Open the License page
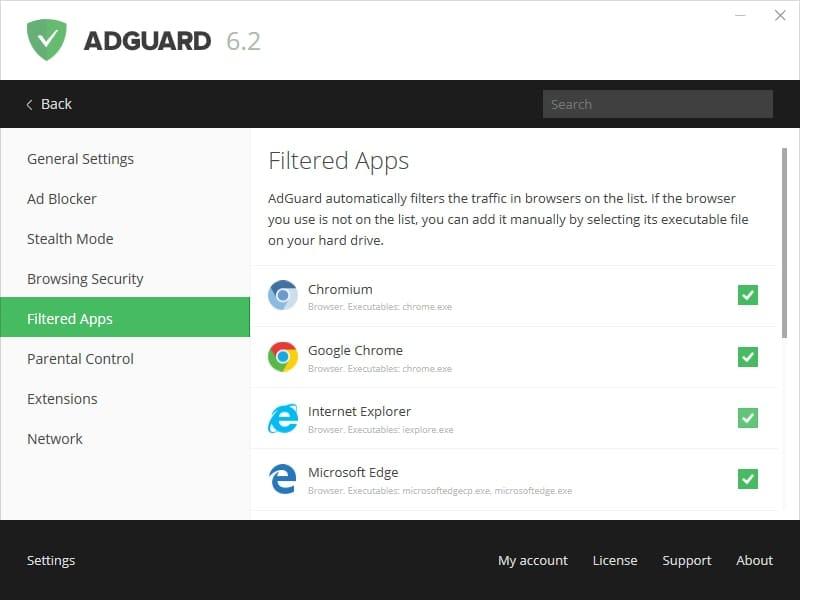Screen dimensions: 819x600 [x=614, y=560]
